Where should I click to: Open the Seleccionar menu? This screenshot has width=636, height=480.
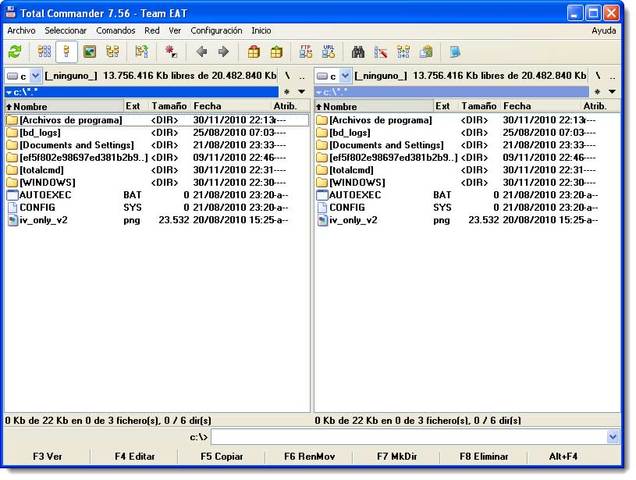pyautogui.click(x=65, y=30)
